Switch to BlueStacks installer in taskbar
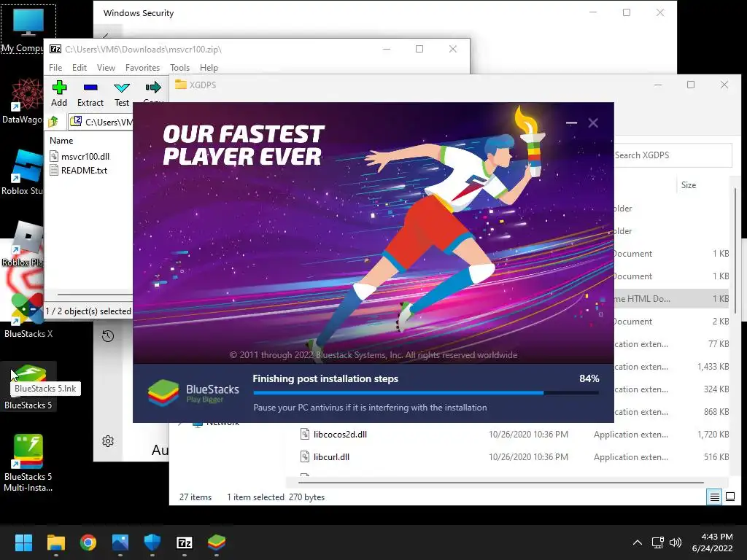 tap(217, 542)
